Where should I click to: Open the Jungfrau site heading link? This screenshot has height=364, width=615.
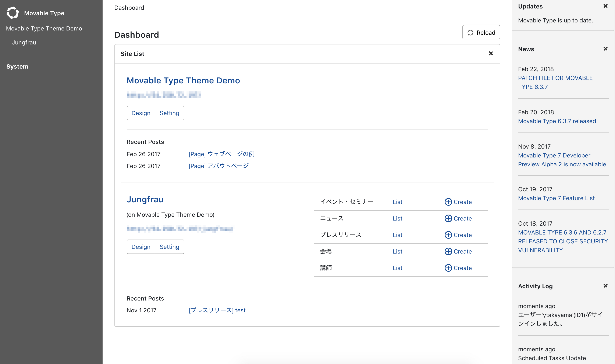click(145, 199)
